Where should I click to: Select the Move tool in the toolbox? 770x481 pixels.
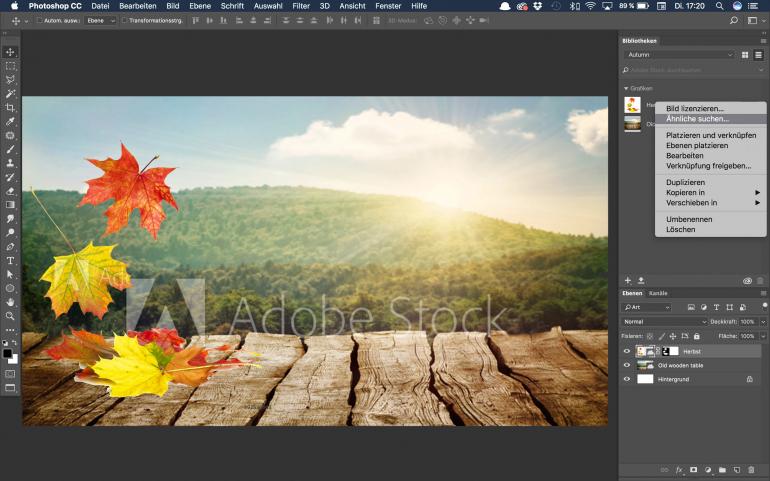(10, 52)
